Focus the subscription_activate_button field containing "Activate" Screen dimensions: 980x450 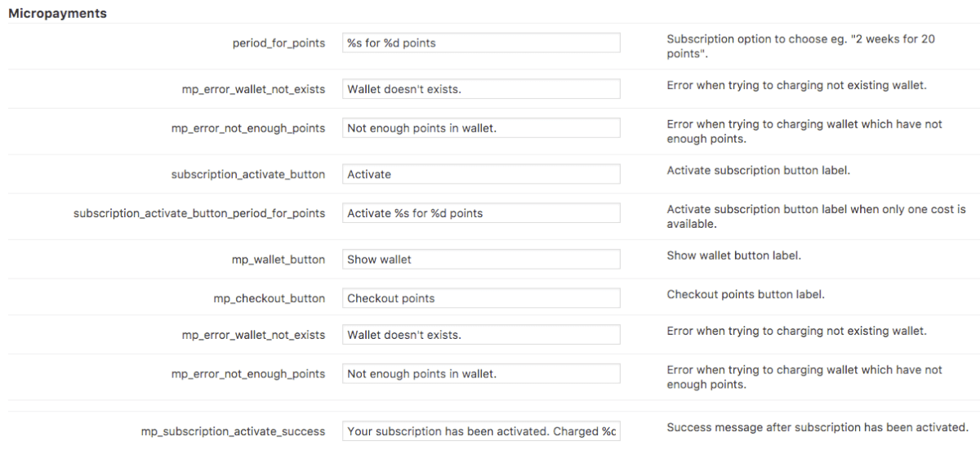coord(481,174)
